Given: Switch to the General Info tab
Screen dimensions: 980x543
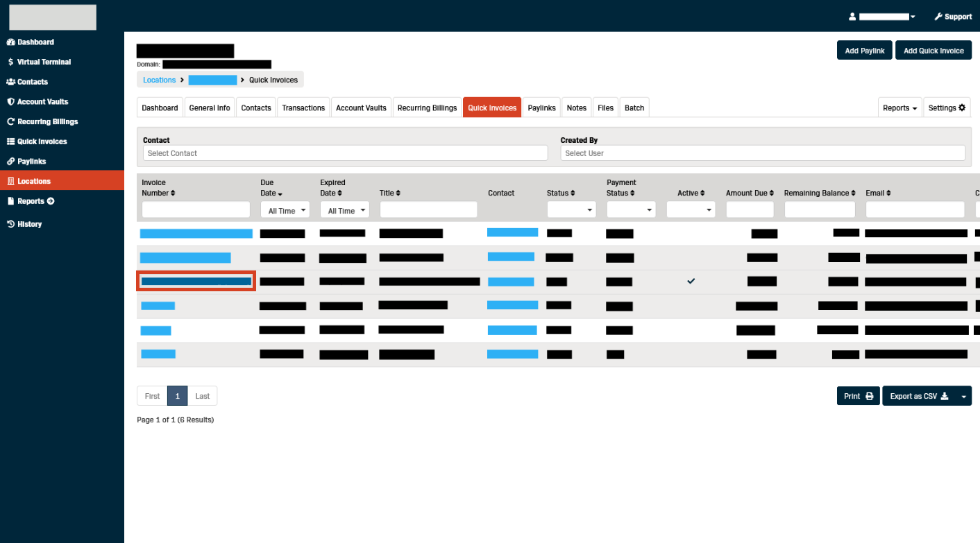Looking at the screenshot, I should coord(210,108).
